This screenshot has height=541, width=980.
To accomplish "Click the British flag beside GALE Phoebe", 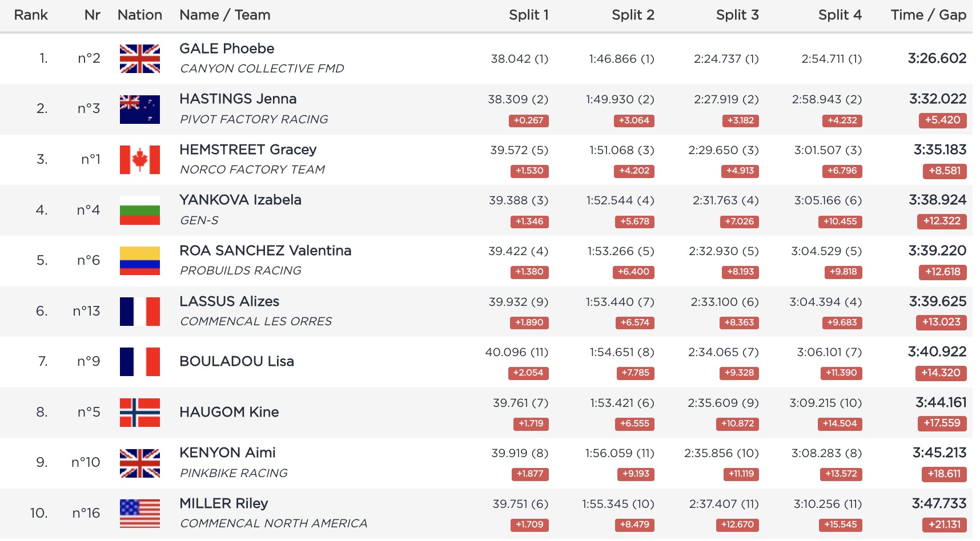I will (139, 59).
